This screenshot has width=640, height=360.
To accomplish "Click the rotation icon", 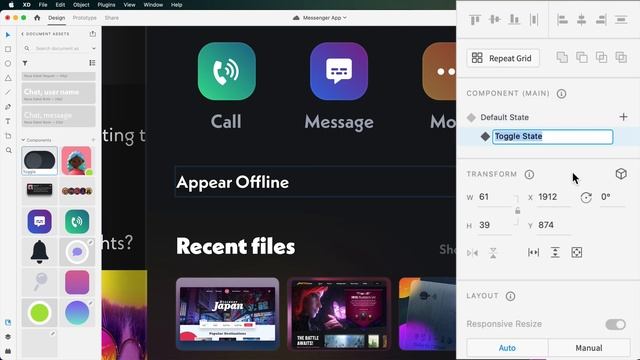I will [586, 198].
